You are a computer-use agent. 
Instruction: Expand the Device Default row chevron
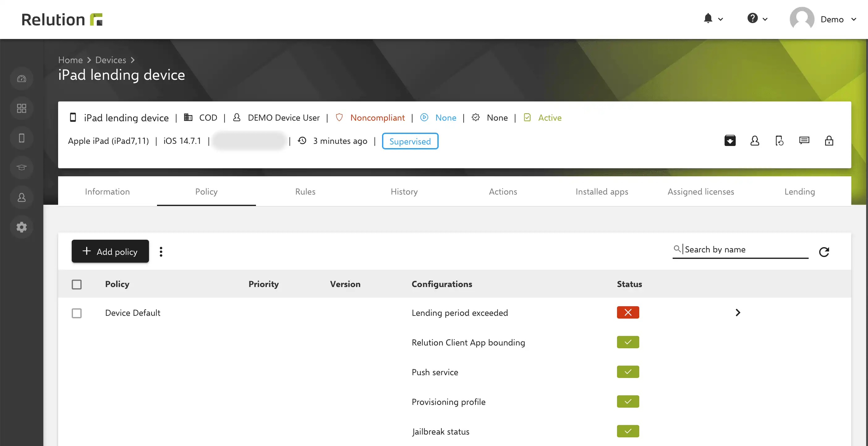tap(738, 312)
